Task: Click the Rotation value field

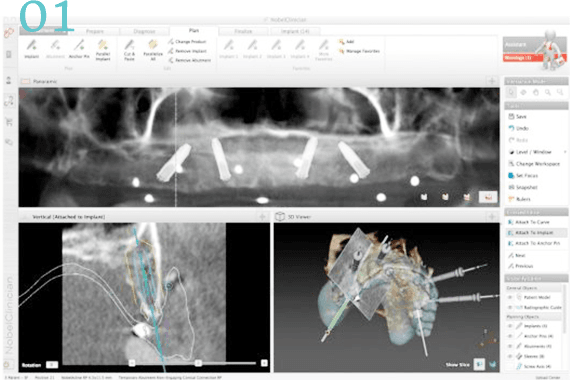Action: [52, 364]
